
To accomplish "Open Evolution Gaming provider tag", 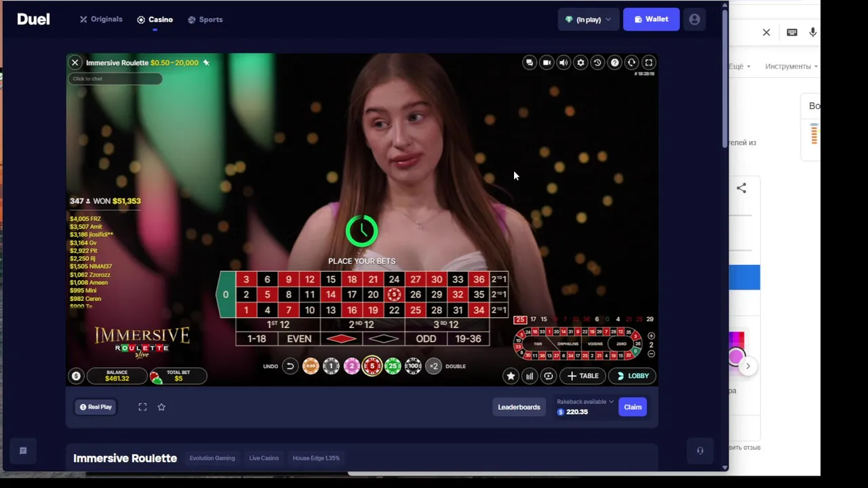I will [212, 458].
